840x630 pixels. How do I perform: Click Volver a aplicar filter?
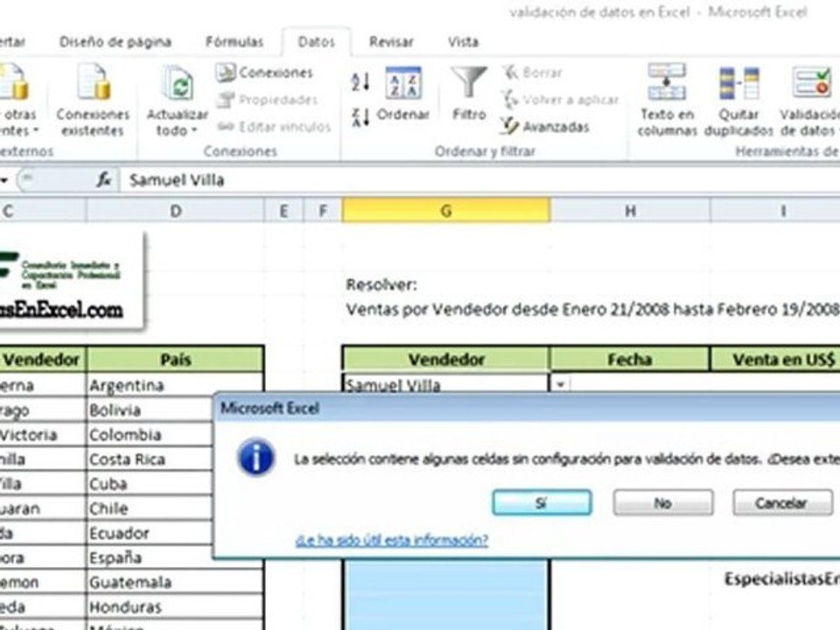pos(560,100)
